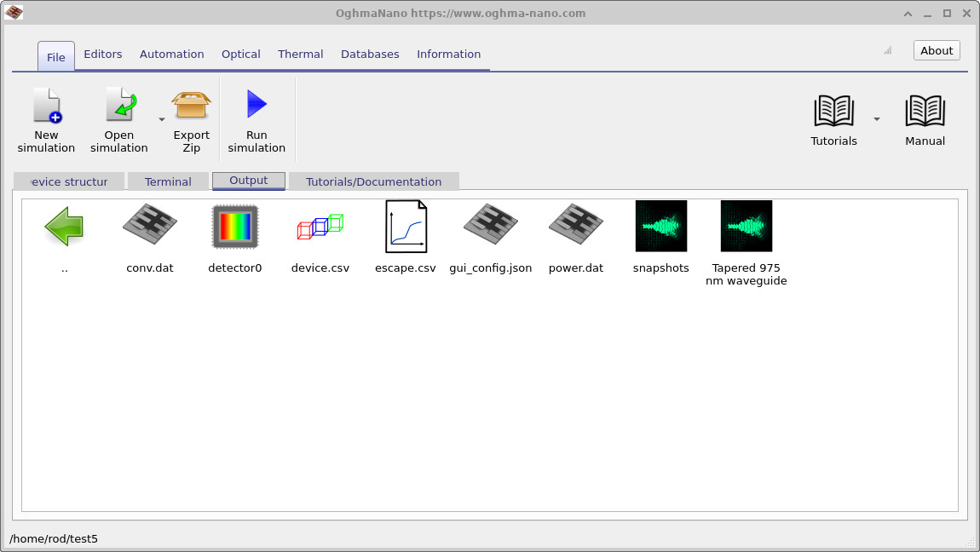Switch to the Terminal tab
The image size is (980, 552).
168,181
